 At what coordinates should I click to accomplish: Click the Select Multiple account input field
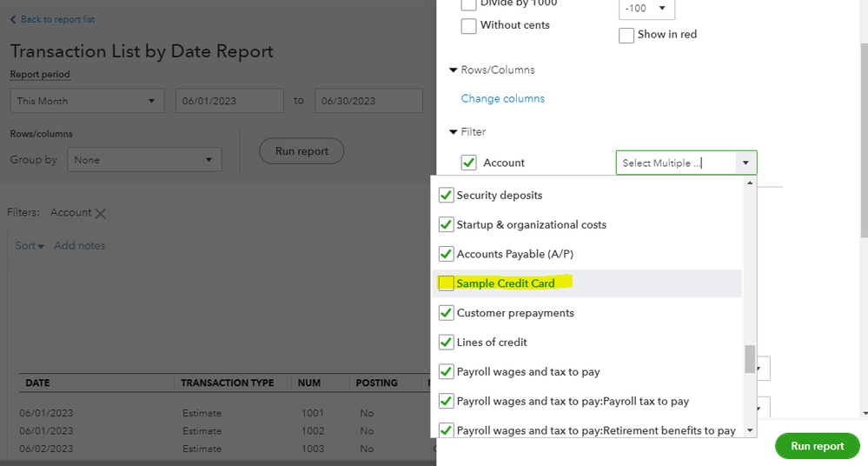pyautogui.click(x=676, y=163)
